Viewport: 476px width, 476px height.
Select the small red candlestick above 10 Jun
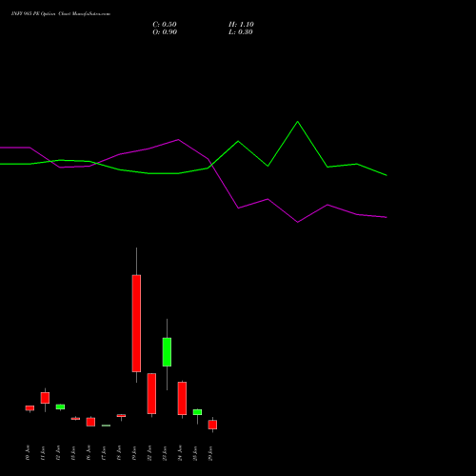(x=30, y=408)
